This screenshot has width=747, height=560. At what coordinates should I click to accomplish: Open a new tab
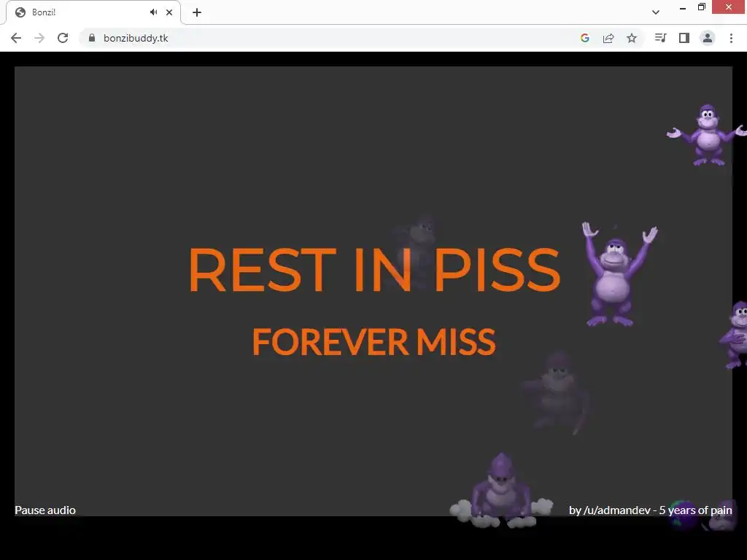(x=197, y=12)
